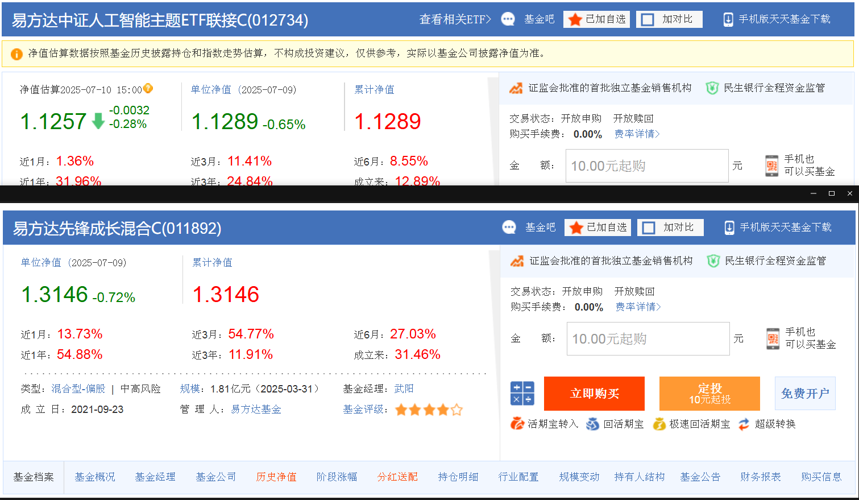Open 单位净值 link for fund 011892
Image resolution: width=859 pixels, height=500 pixels.
[x=41, y=262]
